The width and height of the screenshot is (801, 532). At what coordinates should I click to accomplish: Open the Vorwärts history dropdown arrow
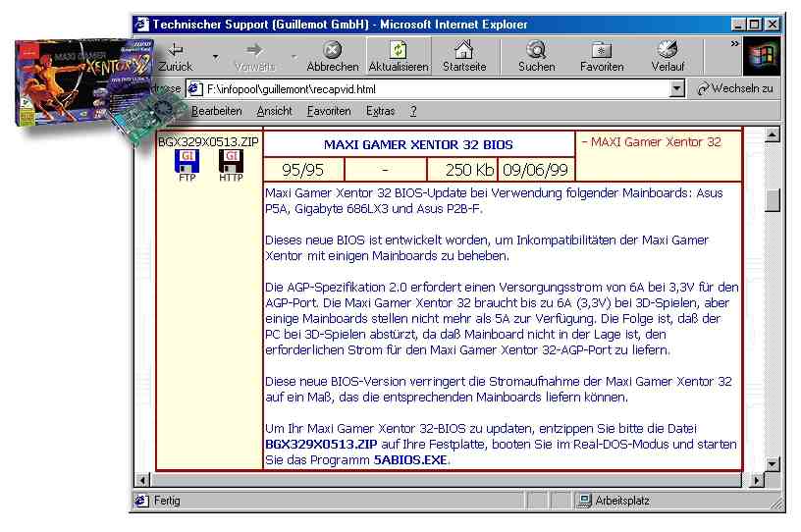(294, 57)
